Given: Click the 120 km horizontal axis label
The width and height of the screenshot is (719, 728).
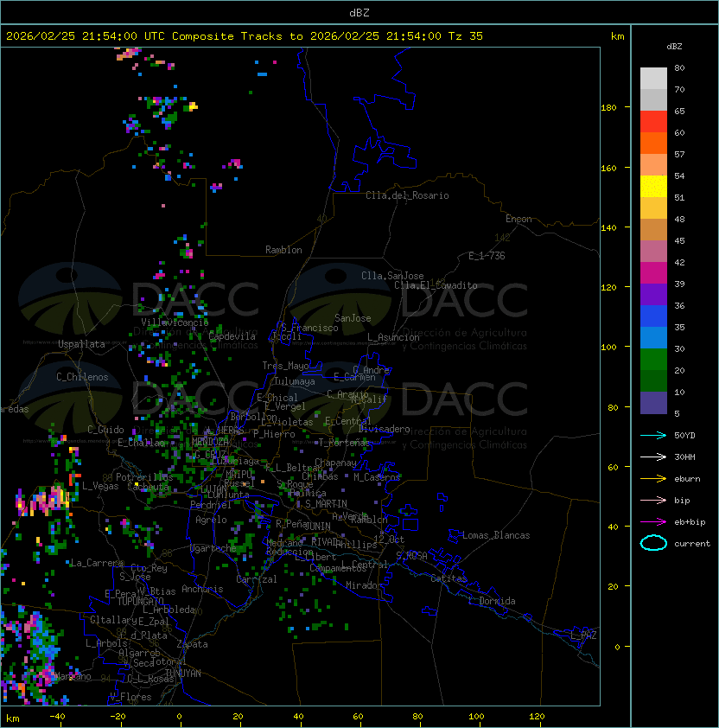Looking at the screenshot, I should pyautogui.click(x=537, y=717).
